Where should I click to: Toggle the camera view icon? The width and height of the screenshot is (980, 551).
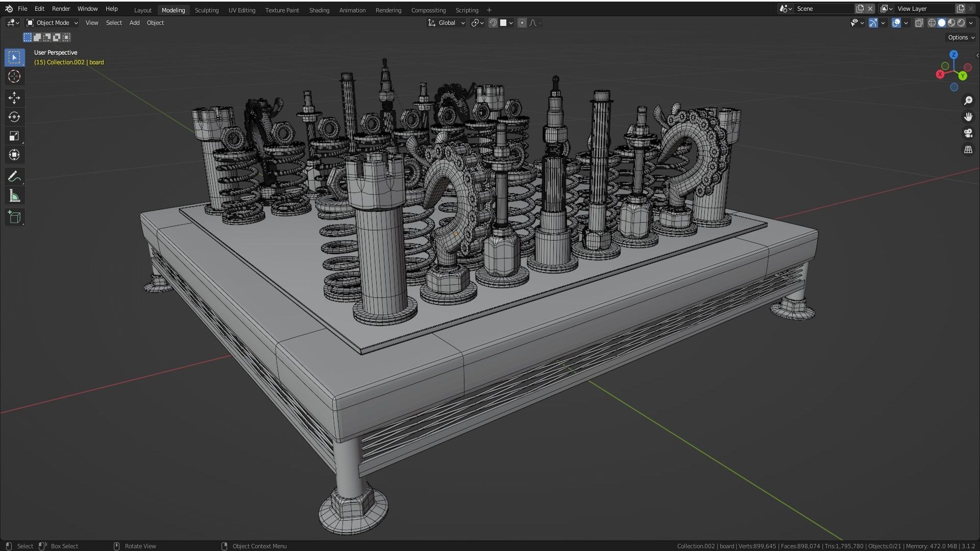coord(968,133)
